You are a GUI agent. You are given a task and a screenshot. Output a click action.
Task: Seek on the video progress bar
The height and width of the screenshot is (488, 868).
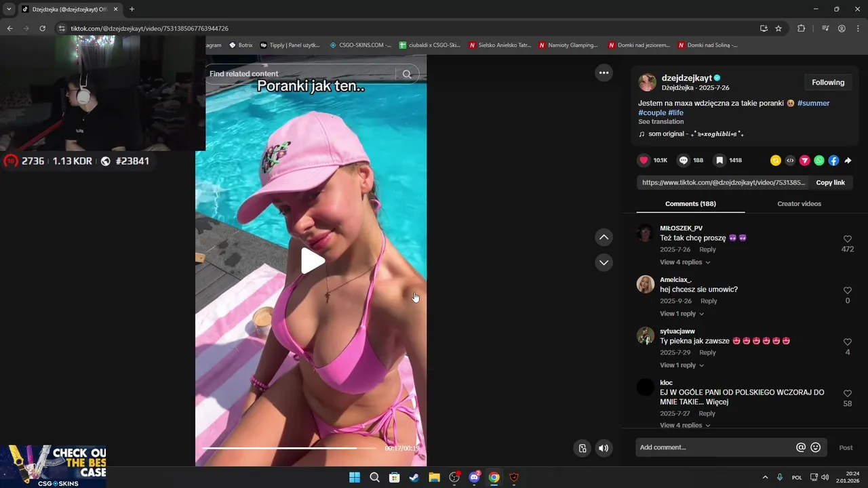[289, 448]
